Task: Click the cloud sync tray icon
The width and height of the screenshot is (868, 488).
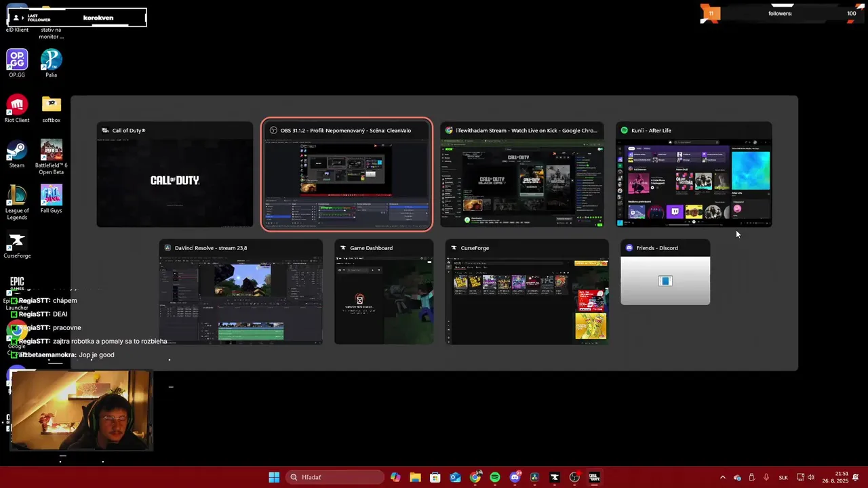Action: 737,477
